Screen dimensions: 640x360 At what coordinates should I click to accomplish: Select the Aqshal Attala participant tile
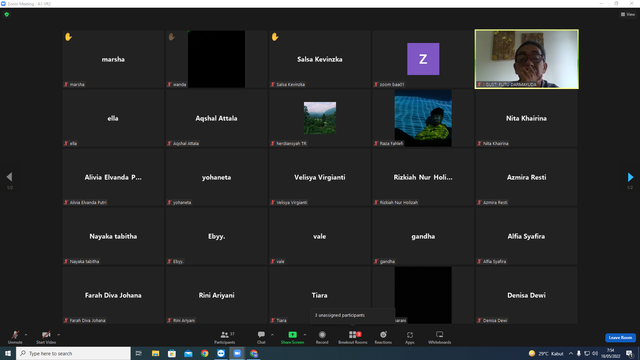216,118
